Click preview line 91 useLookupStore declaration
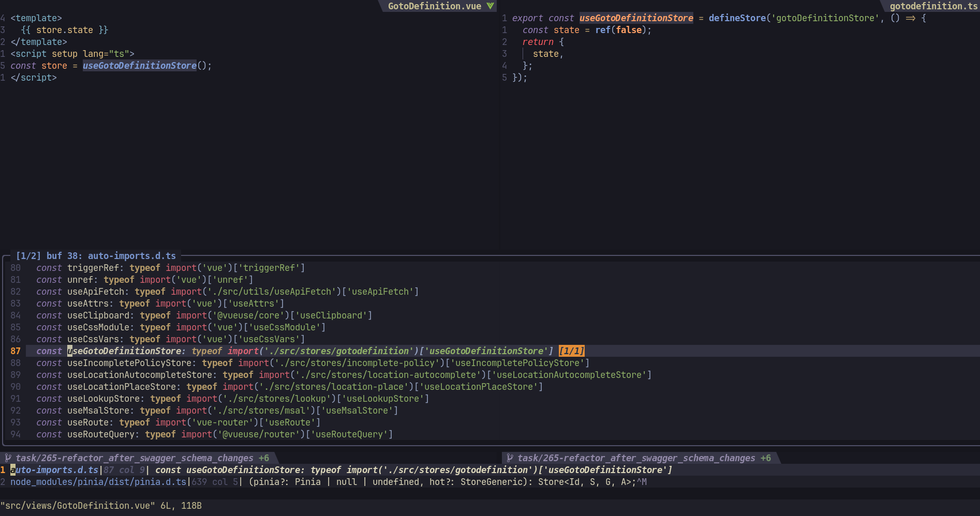 coord(233,399)
